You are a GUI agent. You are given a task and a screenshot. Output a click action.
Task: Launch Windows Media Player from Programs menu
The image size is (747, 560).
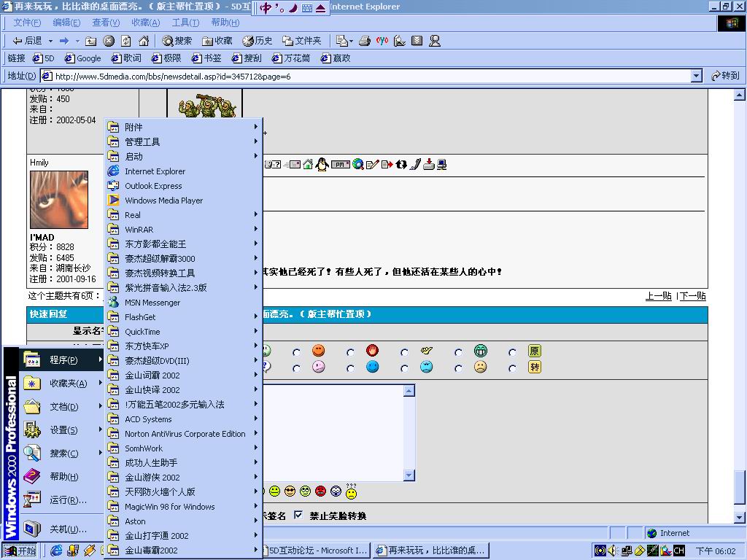tap(163, 201)
